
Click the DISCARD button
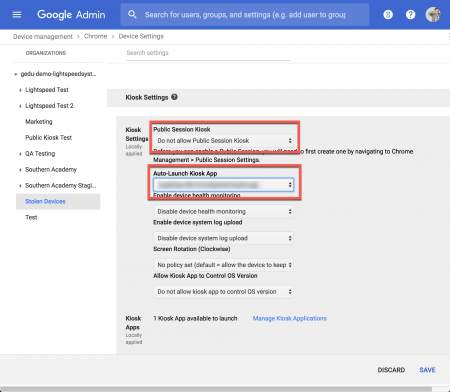click(x=391, y=370)
